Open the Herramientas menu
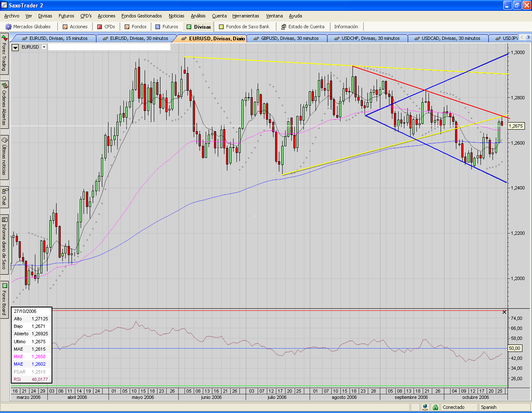Screen dimensions: 532x413 246,16
